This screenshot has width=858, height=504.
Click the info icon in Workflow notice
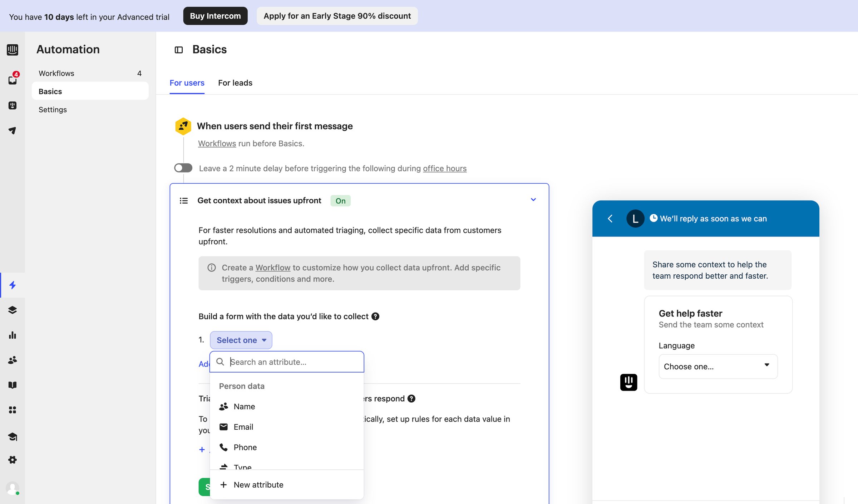click(x=212, y=268)
